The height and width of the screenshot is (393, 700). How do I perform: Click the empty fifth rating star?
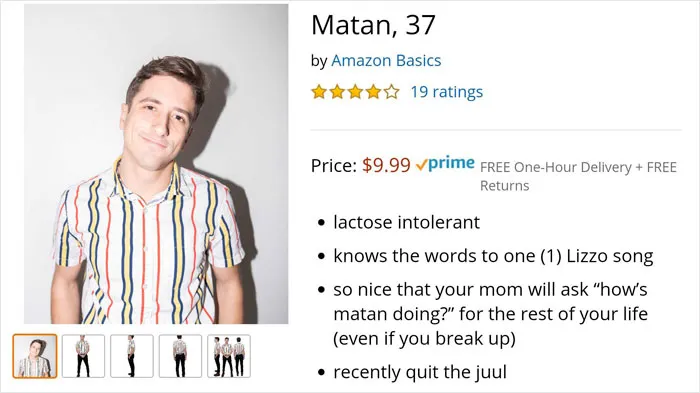click(x=392, y=92)
